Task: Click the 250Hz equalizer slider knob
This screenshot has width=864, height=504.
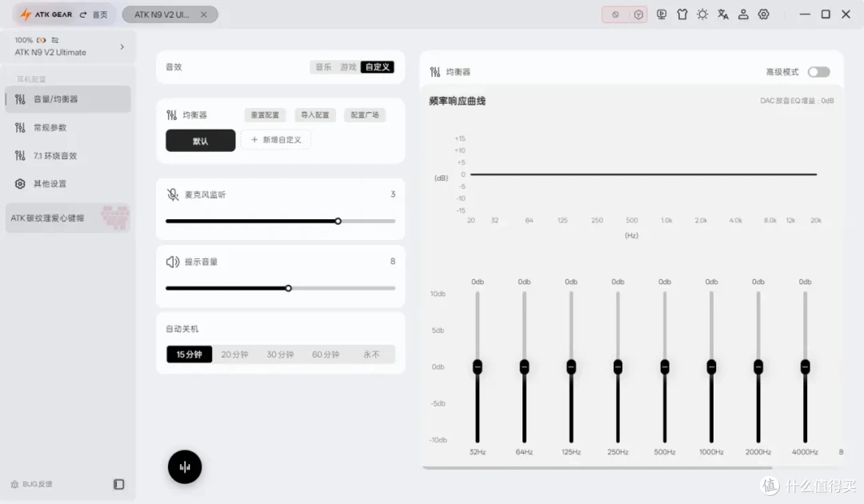Action: click(618, 367)
